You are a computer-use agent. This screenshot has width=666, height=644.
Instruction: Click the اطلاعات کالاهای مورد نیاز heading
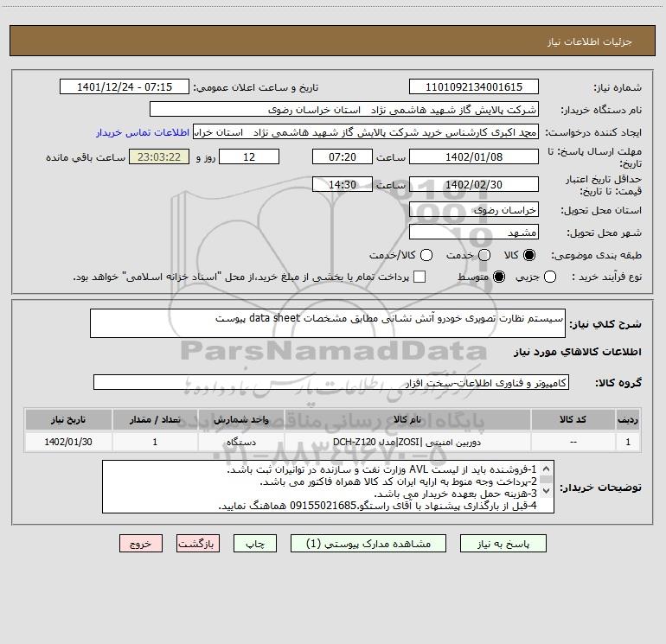(x=578, y=352)
